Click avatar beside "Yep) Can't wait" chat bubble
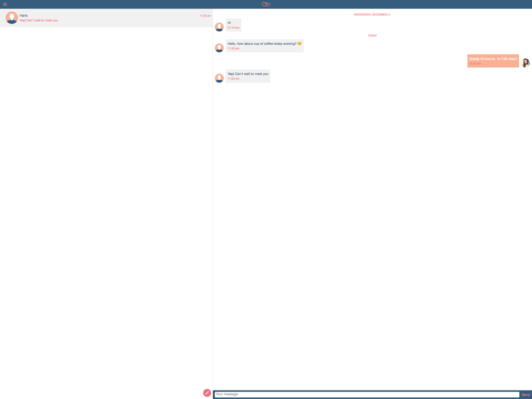The width and height of the screenshot is (532, 399). coord(219,78)
